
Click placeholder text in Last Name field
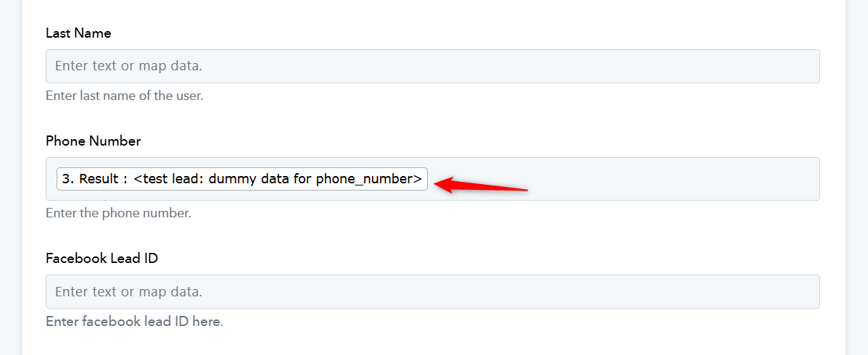pyautogui.click(x=128, y=66)
